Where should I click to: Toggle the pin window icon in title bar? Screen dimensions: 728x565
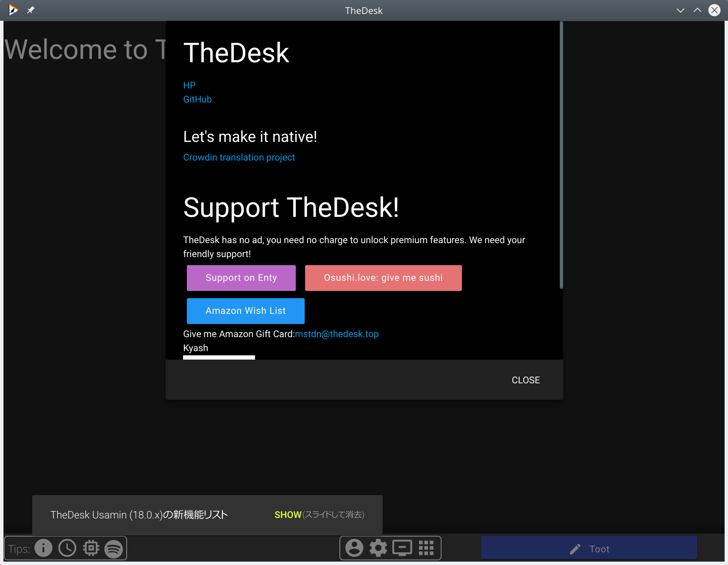tap(31, 10)
